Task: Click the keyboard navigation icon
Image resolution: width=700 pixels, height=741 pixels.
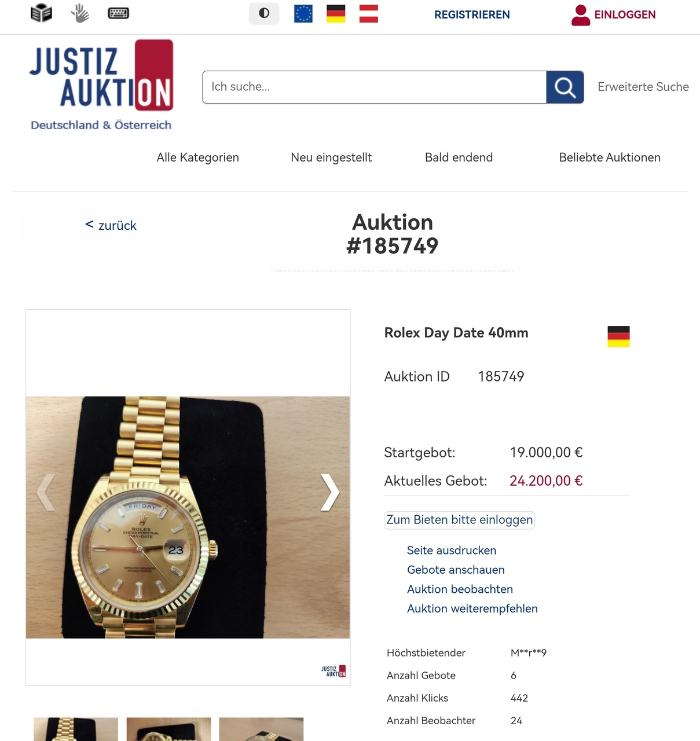Action: click(119, 13)
